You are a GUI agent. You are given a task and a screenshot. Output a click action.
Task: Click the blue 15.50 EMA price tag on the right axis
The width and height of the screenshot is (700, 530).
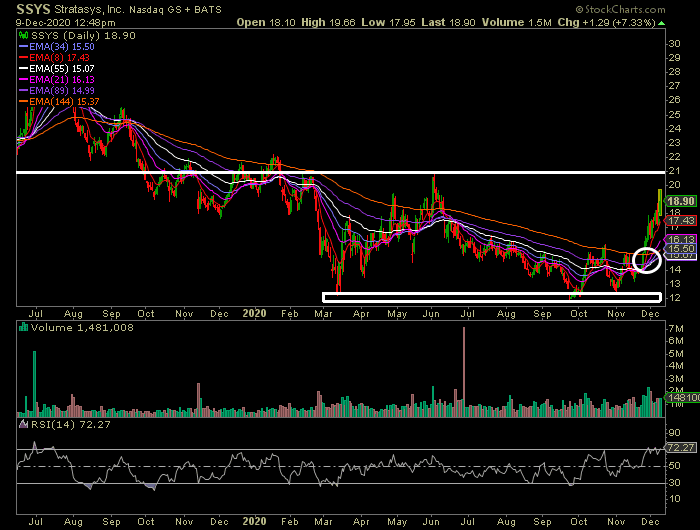coord(681,248)
